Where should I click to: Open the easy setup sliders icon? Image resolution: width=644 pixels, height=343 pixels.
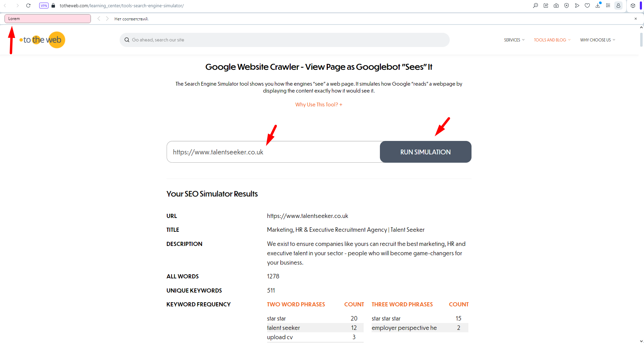608,6
